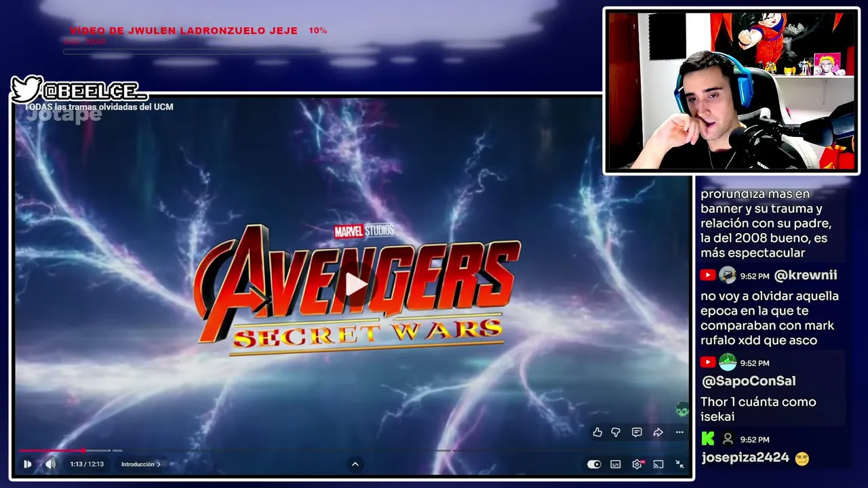The height and width of the screenshot is (488, 868).
Task: Like the video with thumbs-up icon
Action: click(597, 432)
